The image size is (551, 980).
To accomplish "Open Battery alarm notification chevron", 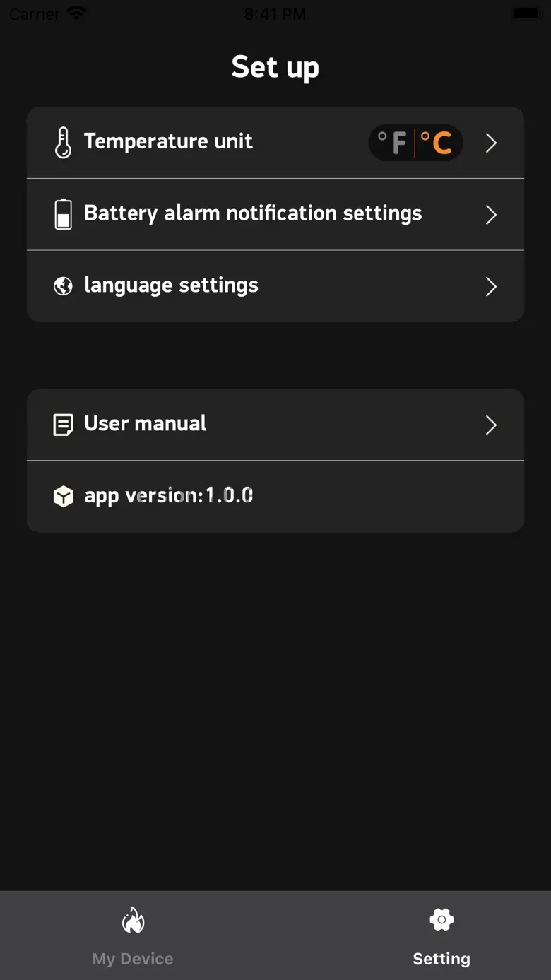I will [491, 215].
